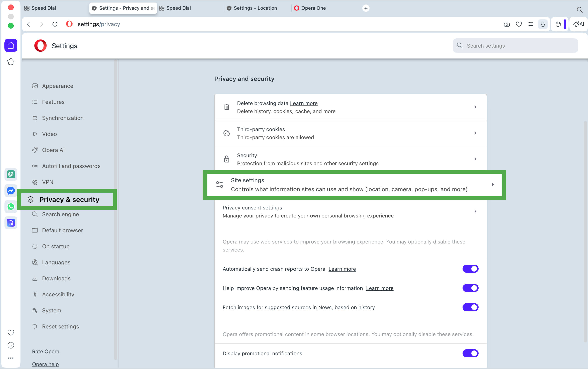Open the sidebar pinboards heart icon

point(11,332)
